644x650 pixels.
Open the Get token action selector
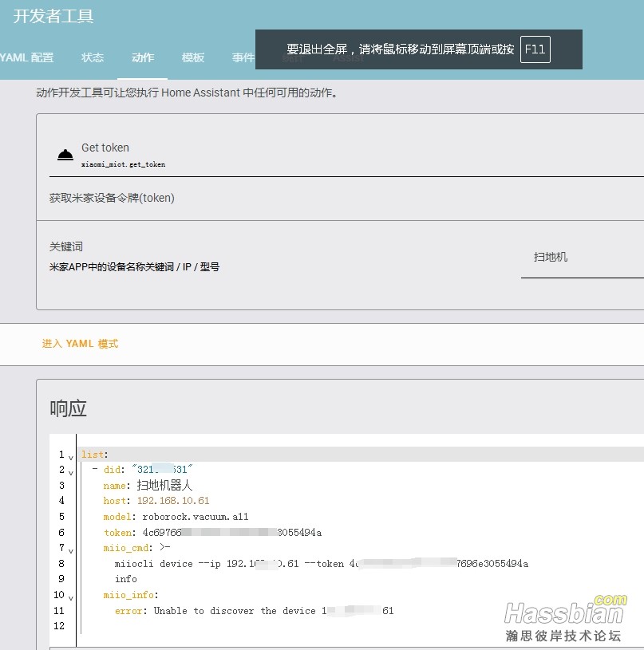click(346, 155)
